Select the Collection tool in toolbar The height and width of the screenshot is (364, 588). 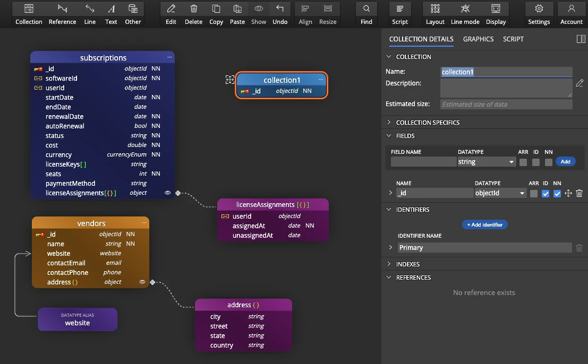pos(29,14)
